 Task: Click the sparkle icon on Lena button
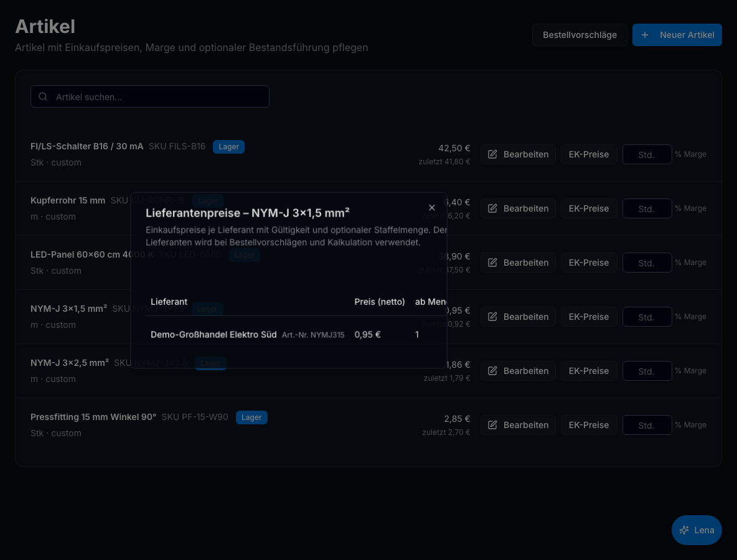coord(684,530)
